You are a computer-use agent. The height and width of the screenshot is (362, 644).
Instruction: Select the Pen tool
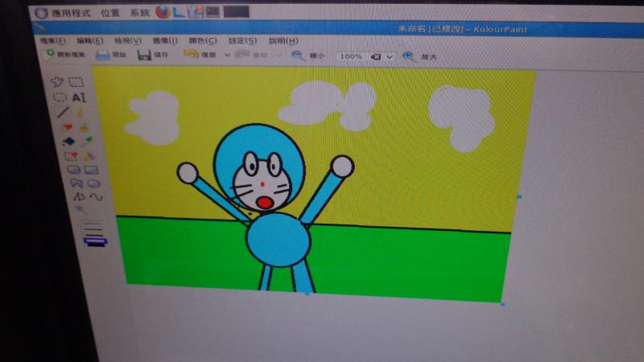tap(80, 112)
